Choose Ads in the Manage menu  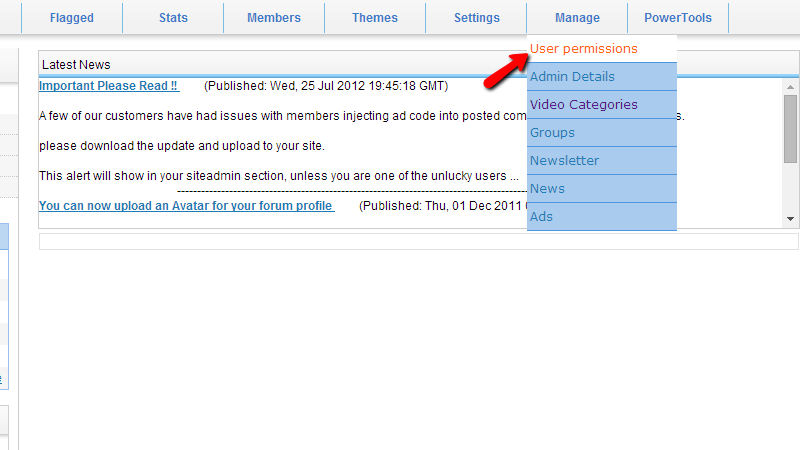tap(541, 217)
